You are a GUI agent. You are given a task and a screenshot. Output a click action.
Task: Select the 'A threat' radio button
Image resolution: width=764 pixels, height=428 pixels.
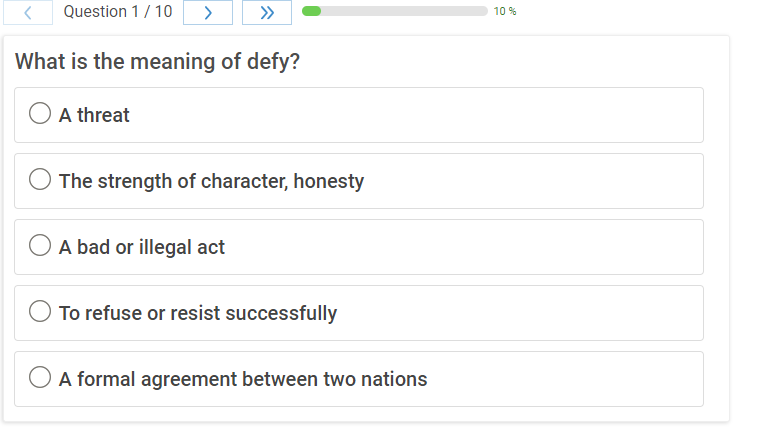pyautogui.click(x=40, y=114)
